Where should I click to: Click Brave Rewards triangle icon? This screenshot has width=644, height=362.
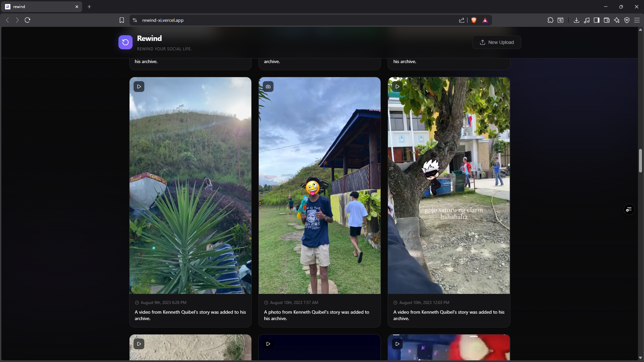(485, 20)
